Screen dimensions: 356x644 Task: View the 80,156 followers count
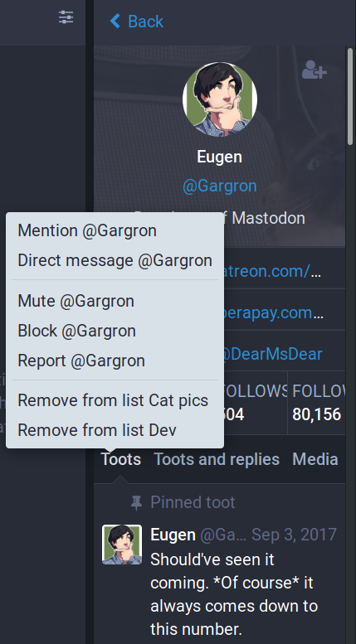[x=316, y=414]
